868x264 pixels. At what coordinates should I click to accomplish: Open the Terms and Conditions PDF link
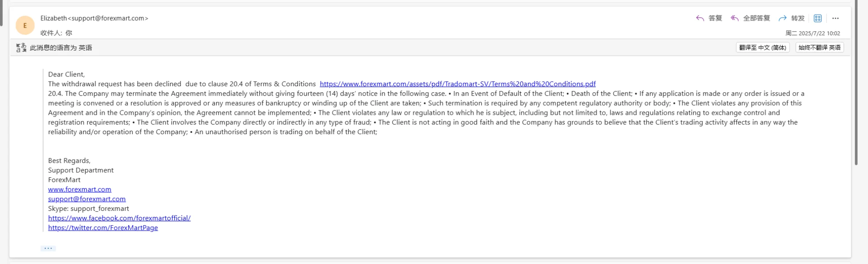(x=458, y=84)
